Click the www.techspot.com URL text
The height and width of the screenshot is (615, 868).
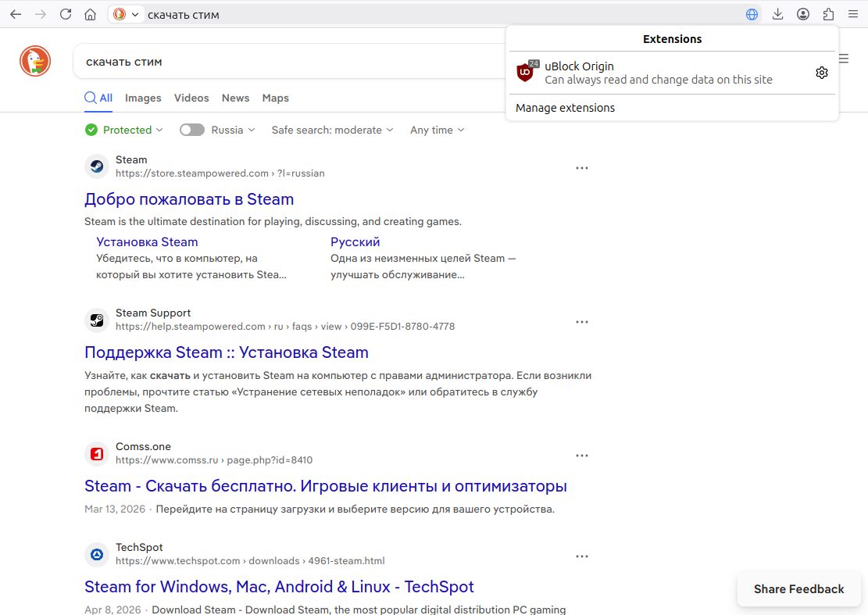click(250, 561)
